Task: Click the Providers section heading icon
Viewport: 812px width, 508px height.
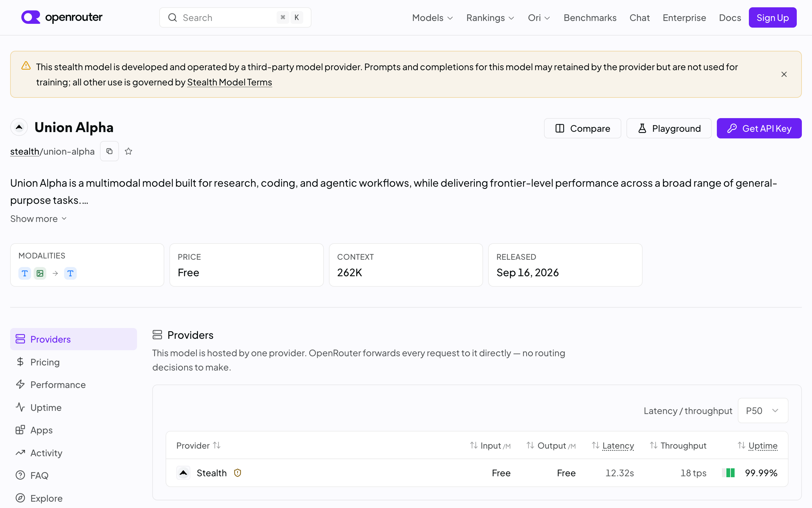Action: point(157,335)
